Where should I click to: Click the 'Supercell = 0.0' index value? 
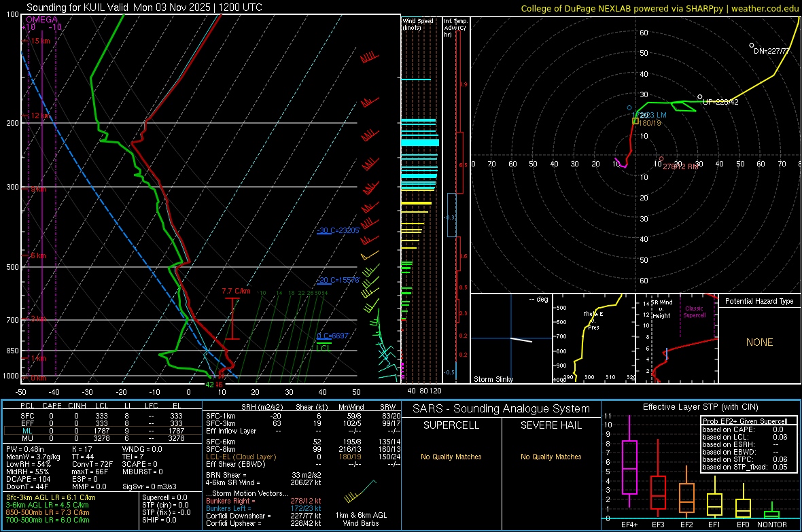[164, 497]
